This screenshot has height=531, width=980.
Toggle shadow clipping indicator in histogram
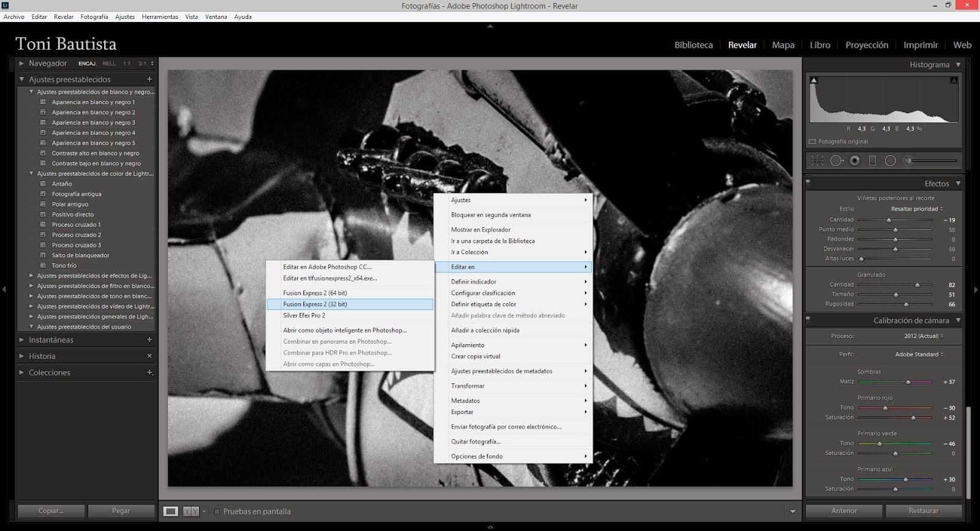click(814, 80)
